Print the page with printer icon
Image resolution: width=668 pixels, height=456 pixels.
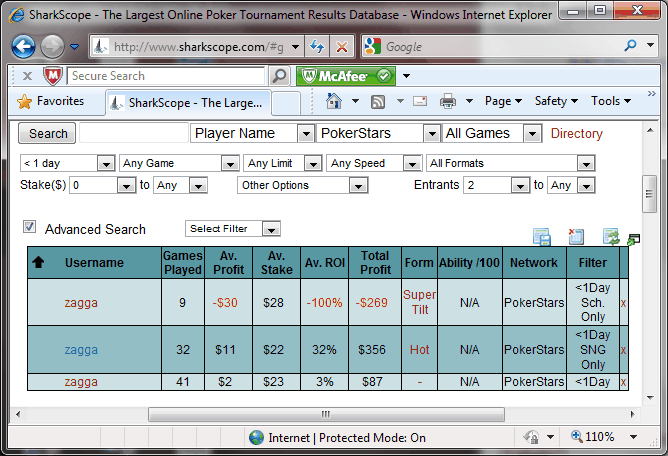click(447, 101)
